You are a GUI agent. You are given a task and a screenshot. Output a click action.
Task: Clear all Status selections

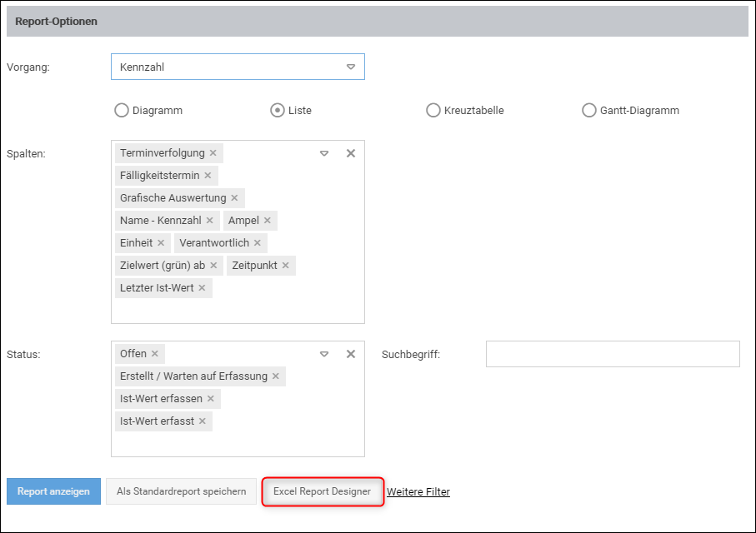[351, 354]
